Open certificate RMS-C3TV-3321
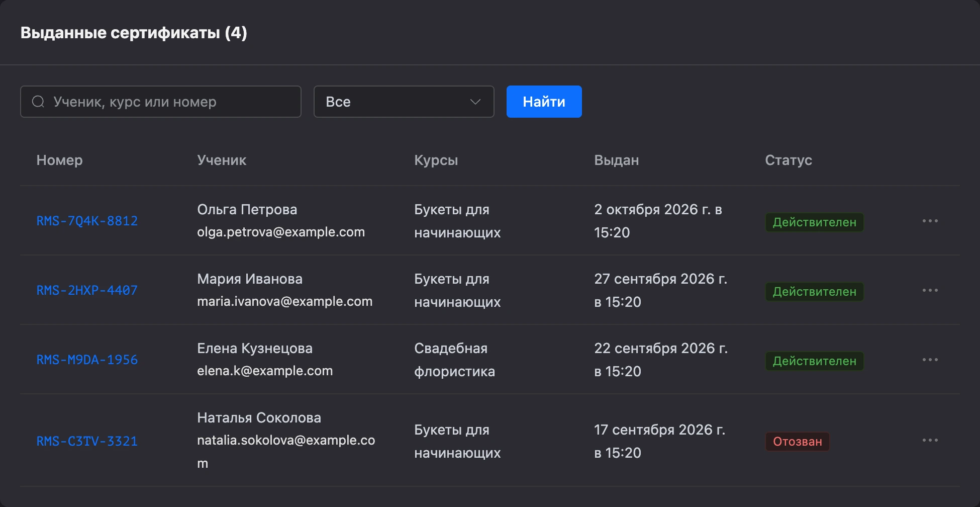 (87, 441)
